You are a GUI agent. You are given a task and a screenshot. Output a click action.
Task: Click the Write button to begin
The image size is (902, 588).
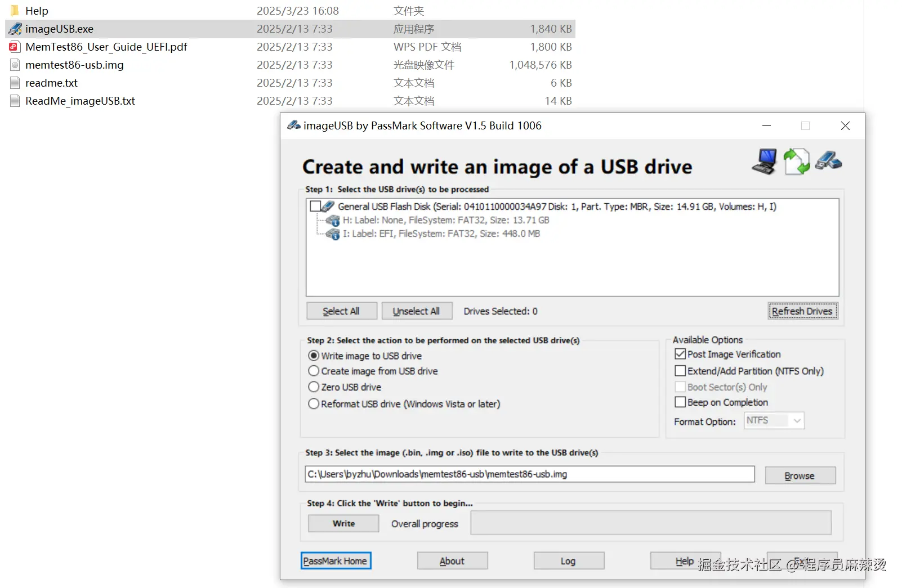pyautogui.click(x=343, y=523)
